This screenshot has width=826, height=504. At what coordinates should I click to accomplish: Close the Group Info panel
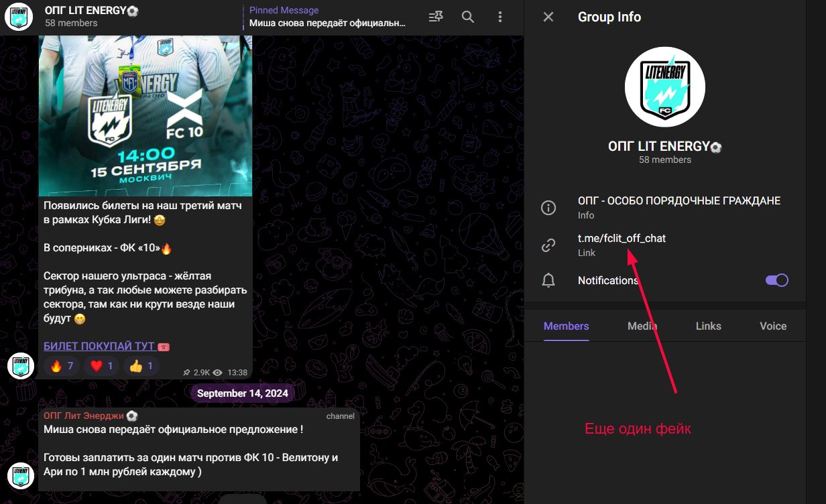548,17
